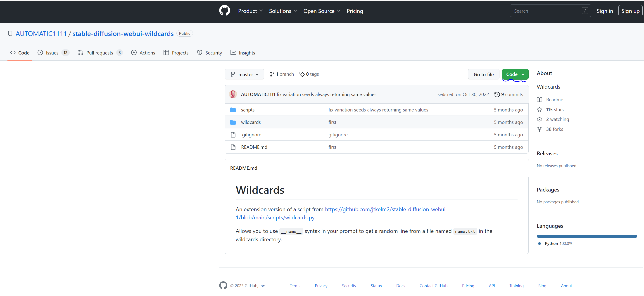644x296 pixels.
Task: Click the fork icon beside 38 forks
Action: point(539,129)
